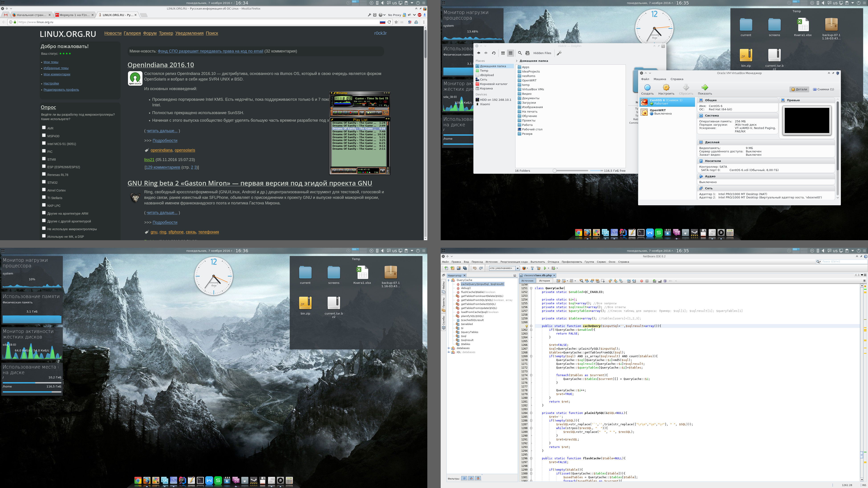The width and height of the screenshot is (868, 488).
Task: Bookmark page with star icon in Firefox
Action: (x=396, y=22)
